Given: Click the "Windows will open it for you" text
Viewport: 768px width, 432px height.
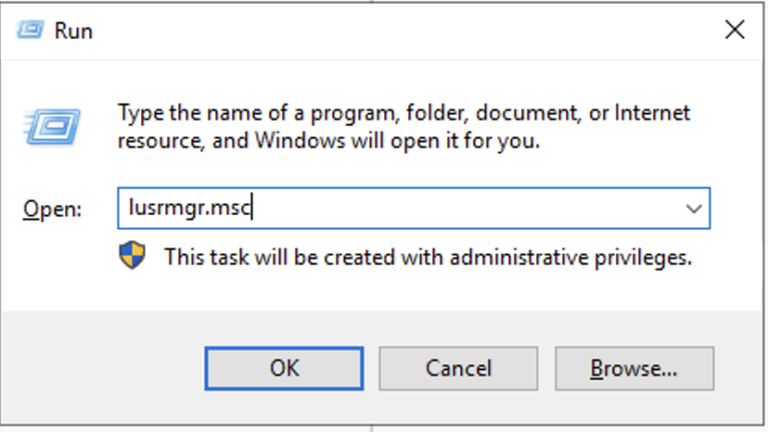Looking at the screenshot, I should [x=400, y=141].
